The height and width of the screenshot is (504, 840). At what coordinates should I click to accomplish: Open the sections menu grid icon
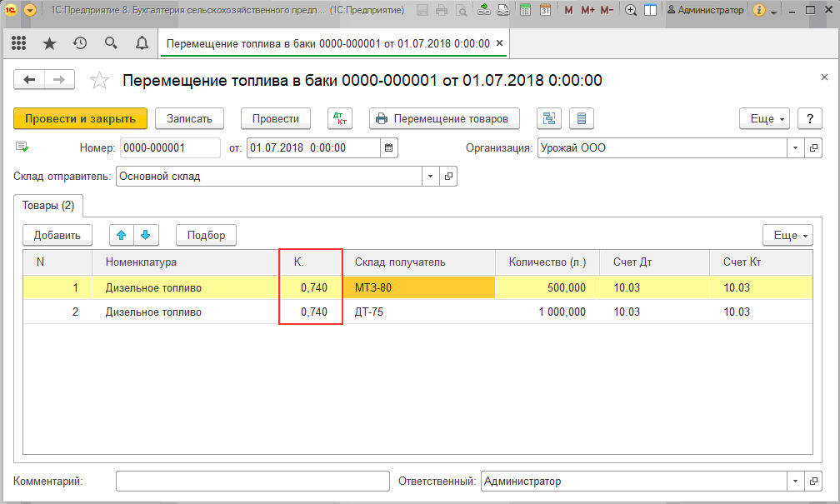click(18, 43)
